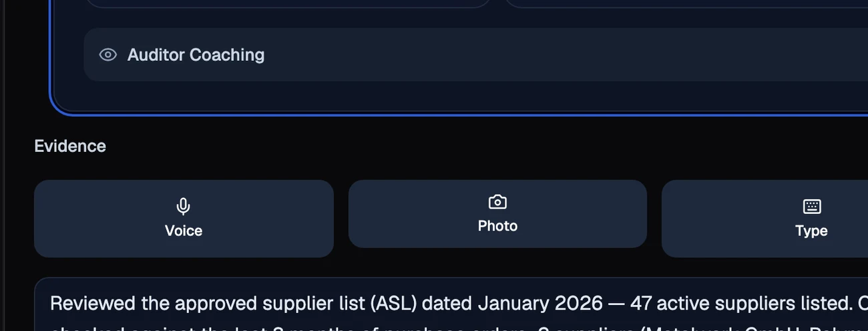The image size is (868, 331).
Task: Expand the Auditor Coaching section
Action: tap(475, 55)
